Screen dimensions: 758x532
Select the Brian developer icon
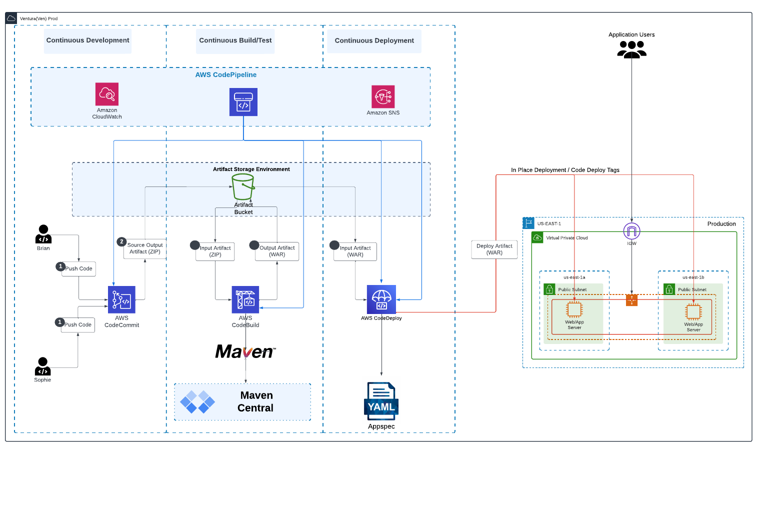pyautogui.click(x=43, y=234)
